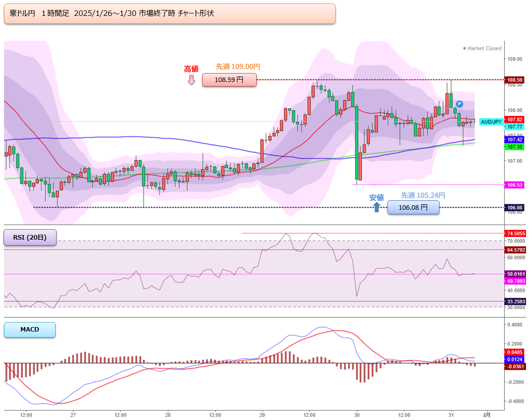
Task: Click the 29 date label on time axis
Action: [262, 415]
